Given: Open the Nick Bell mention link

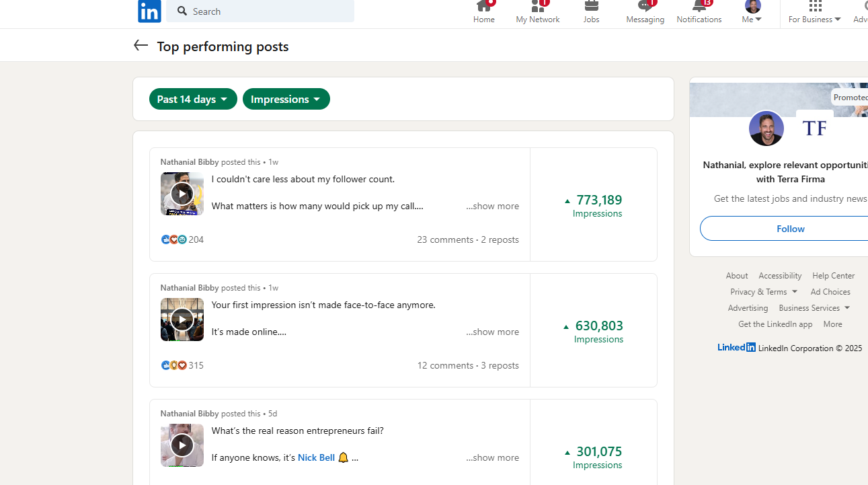Looking at the screenshot, I should [x=316, y=457].
